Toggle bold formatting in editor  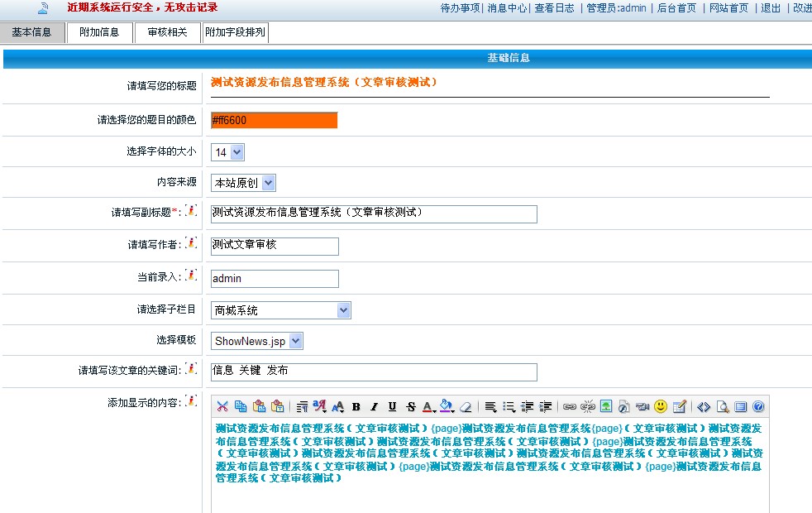pos(356,407)
